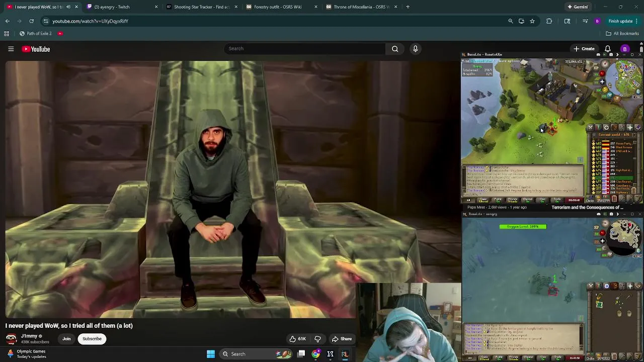Bookmark this page with the star

(532, 21)
